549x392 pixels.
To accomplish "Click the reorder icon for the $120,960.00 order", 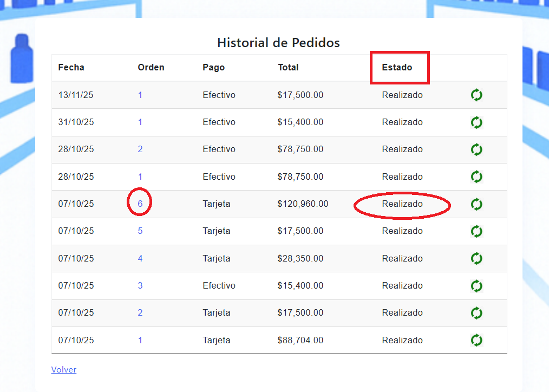I will [x=476, y=204].
